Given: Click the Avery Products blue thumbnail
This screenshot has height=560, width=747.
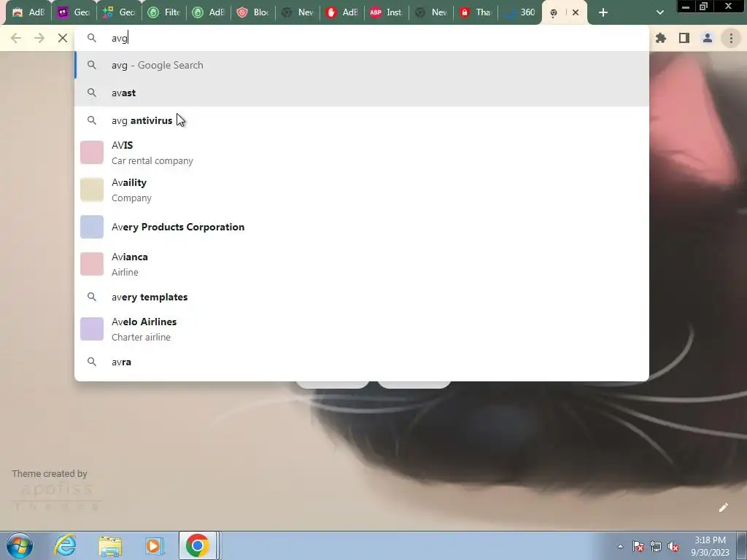Looking at the screenshot, I should coord(92,227).
